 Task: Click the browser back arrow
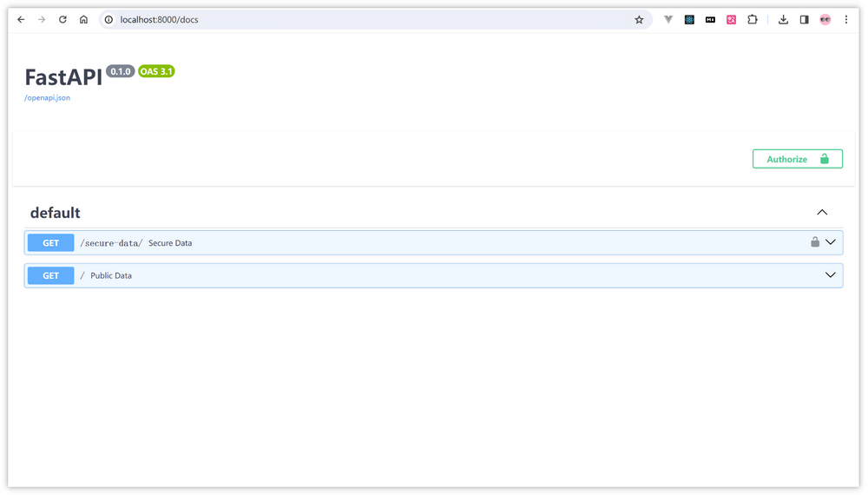21,19
